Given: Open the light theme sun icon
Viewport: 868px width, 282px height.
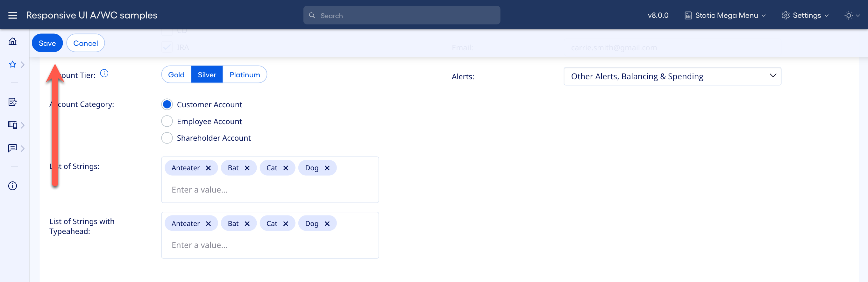Looking at the screenshot, I should 848,16.
